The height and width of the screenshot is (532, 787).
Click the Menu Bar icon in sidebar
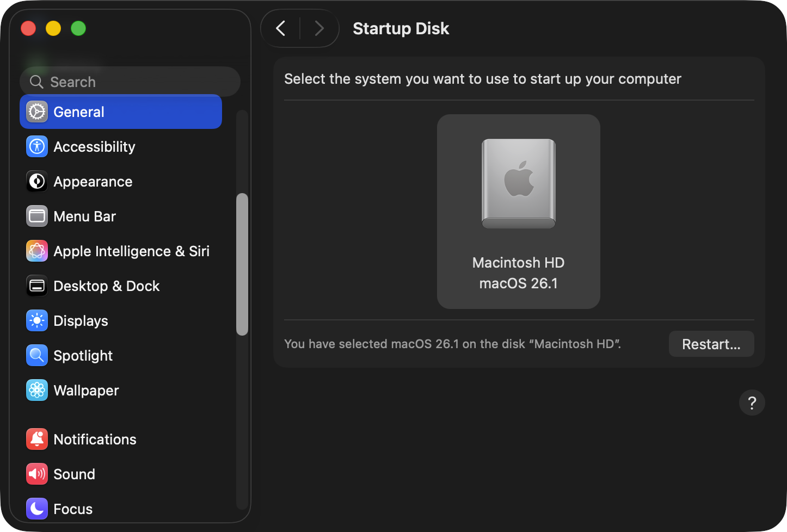point(37,216)
